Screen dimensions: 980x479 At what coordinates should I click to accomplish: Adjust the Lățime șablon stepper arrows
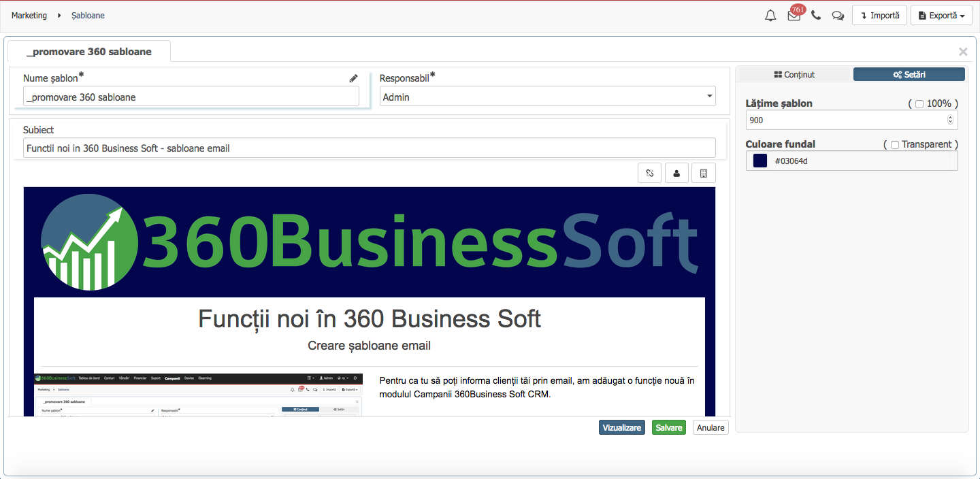pos(950,120)
